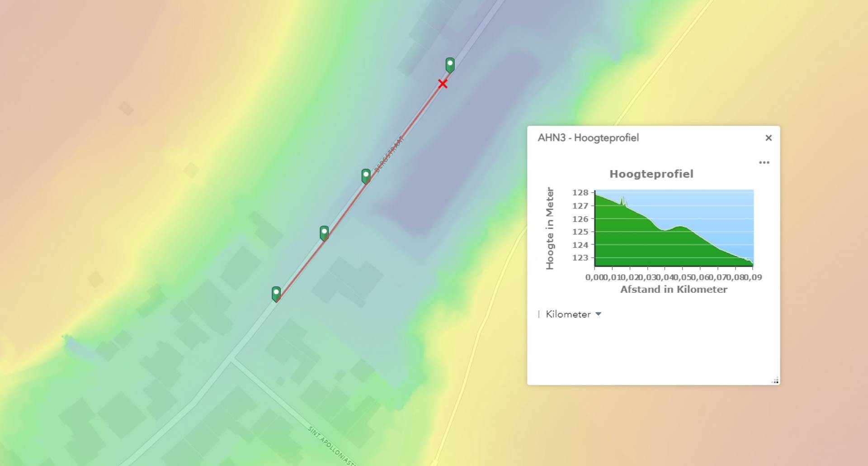Click the 'Hoogte in Meter' axis label

click(x=550, y=228)
